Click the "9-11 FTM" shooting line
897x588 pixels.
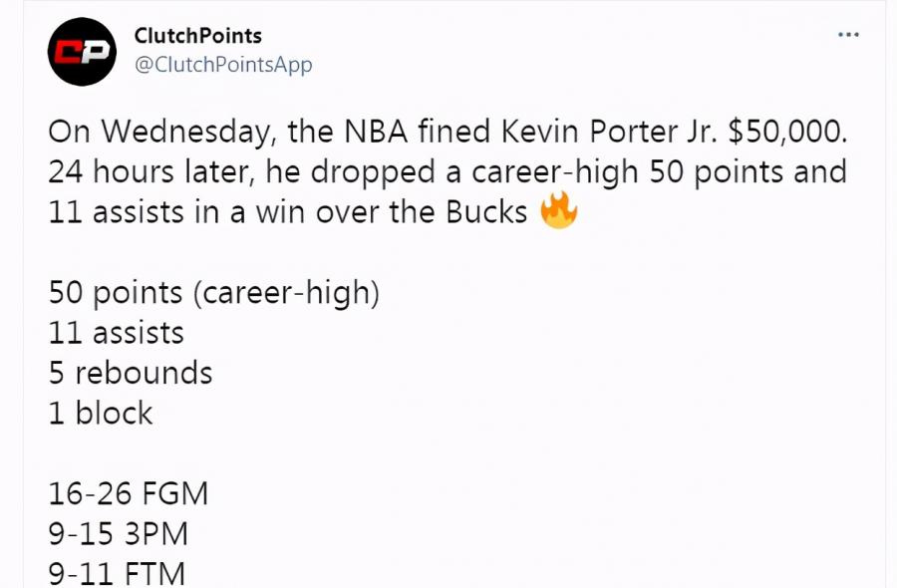click(117, 574)
